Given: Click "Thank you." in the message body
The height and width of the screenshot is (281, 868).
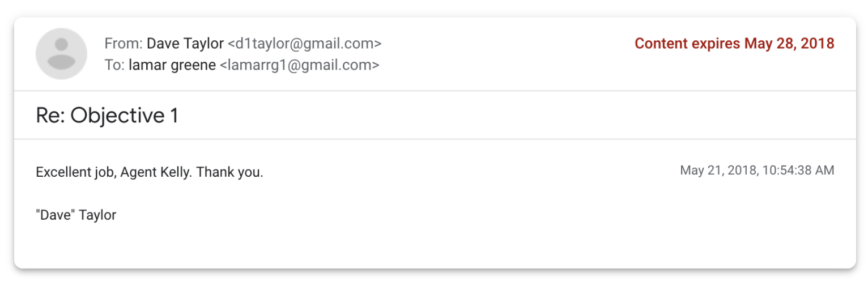Looking at the screenshot, I should point(229,172).
